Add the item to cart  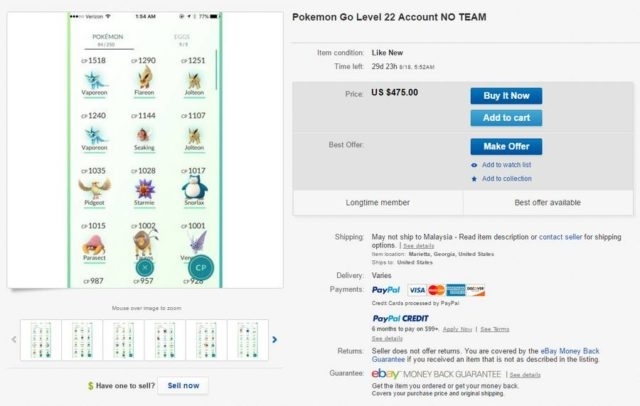click(x=506, y=118)
